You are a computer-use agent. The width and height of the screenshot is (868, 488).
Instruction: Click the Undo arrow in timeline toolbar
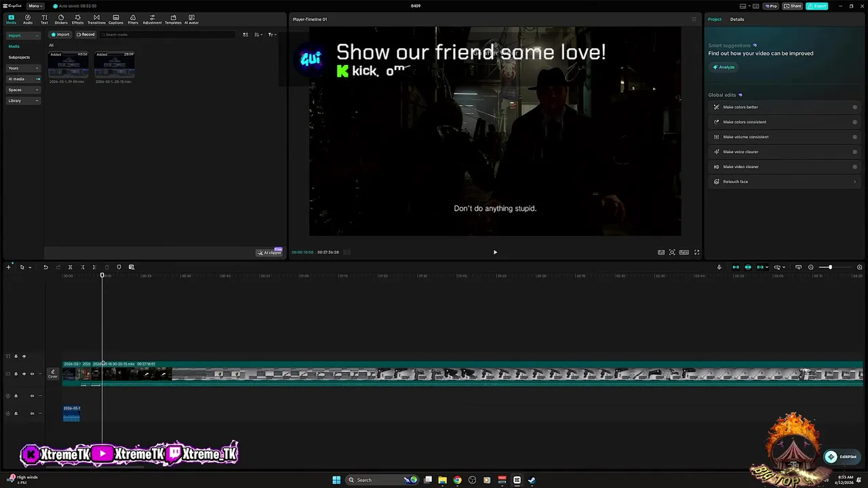(45, 267)
